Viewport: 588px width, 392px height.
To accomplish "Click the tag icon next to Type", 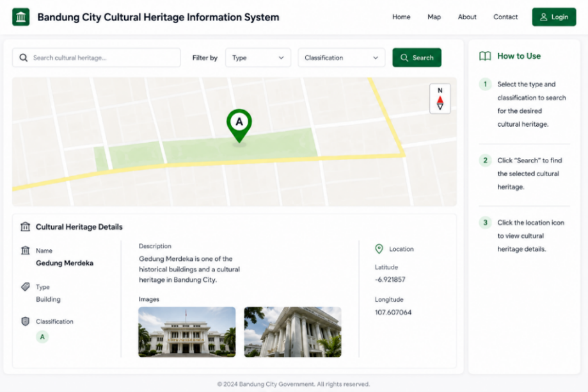I will [x=25, y=287].
